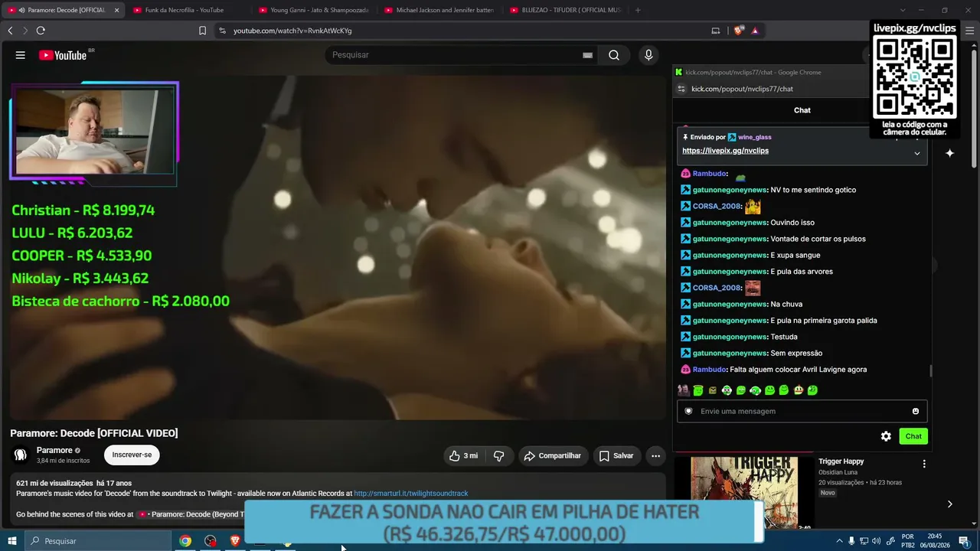This screenshot has height=551, width=980.
Task: Go back in the browser
Action: tap(10, 31)
